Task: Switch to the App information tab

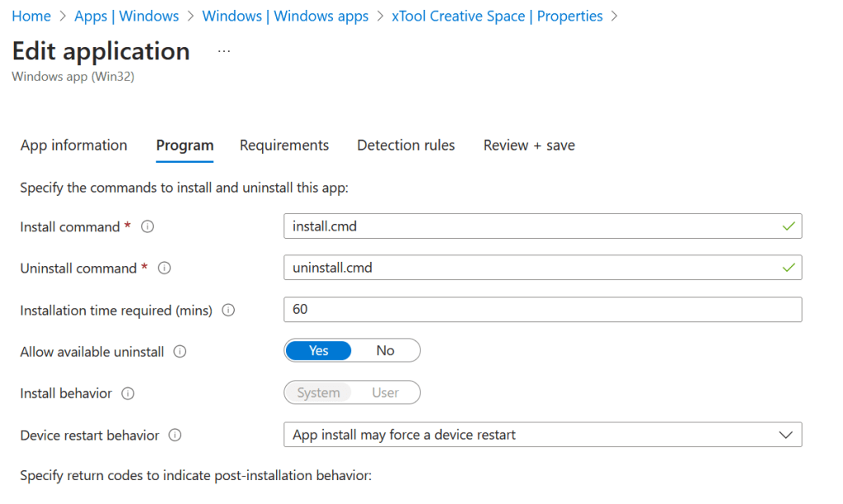Action: tap(74, 146)
